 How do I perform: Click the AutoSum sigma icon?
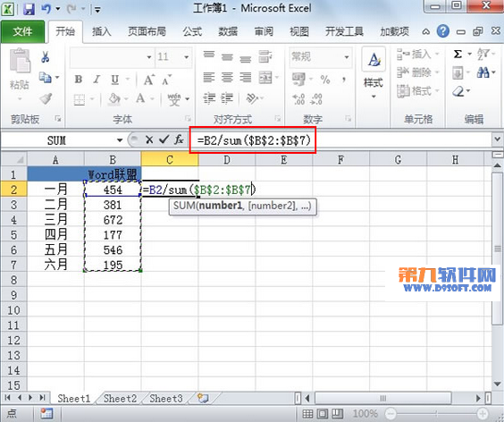click(x=458, y=54)
